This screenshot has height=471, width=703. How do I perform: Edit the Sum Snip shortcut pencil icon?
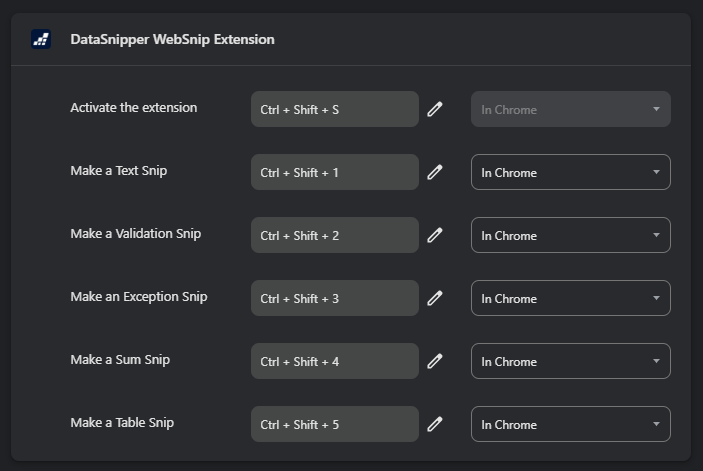pos(434,362)
